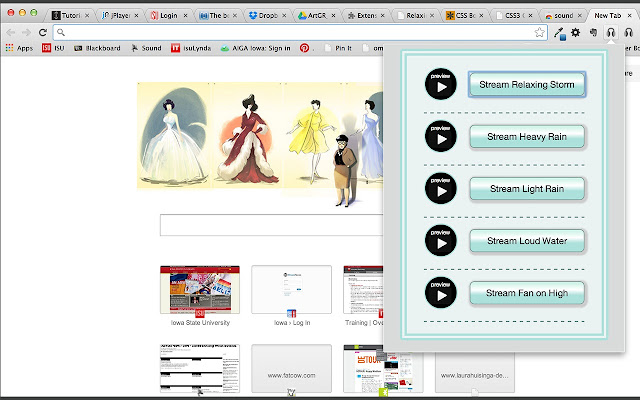Open the Pinterest bookmark icon
This screenshot has height=400, width=640.
click(x=304, y=48)
